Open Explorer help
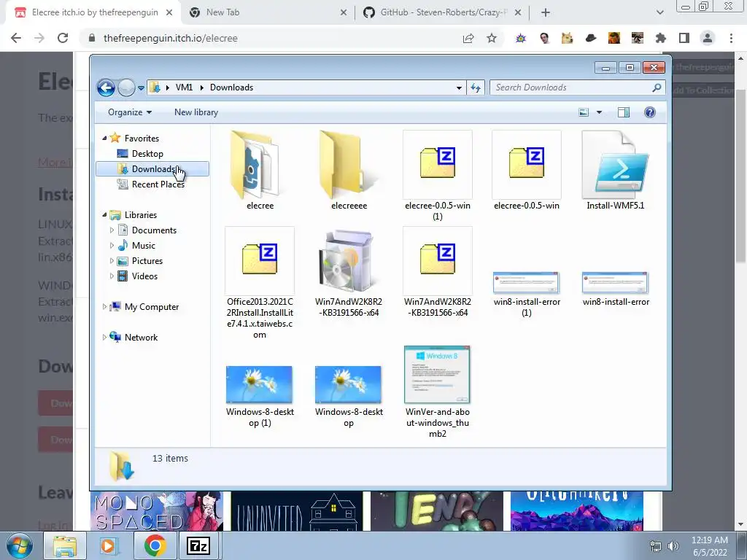Image resolution: width=747 pixels, height=560 pixels. tap(649, 112)
